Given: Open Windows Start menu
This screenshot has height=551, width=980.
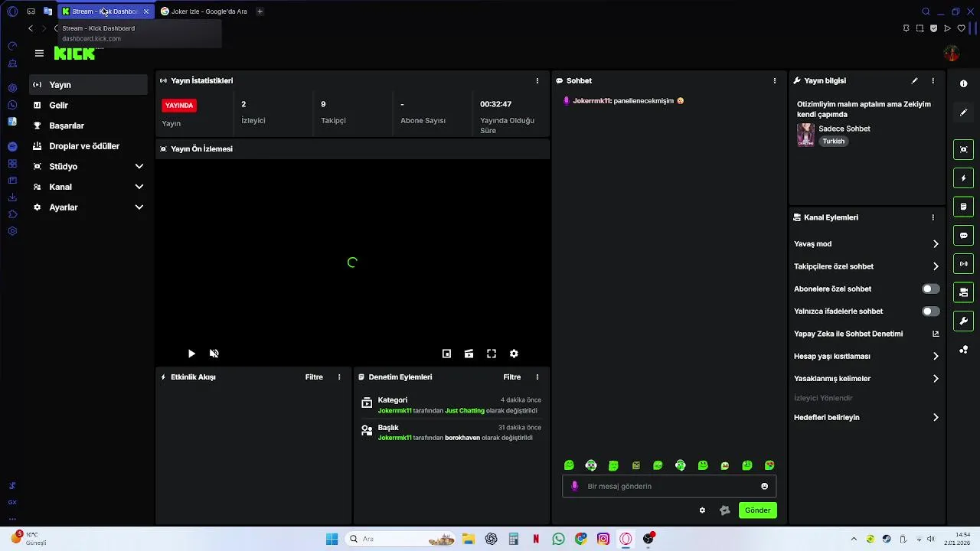Looking at the screenshot, I should coord(332,539).
